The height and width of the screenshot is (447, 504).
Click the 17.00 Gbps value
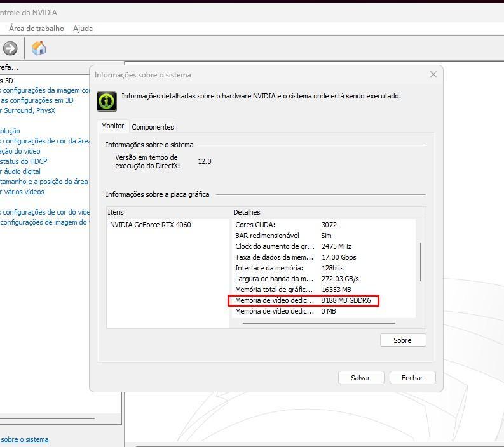[339, 257]
